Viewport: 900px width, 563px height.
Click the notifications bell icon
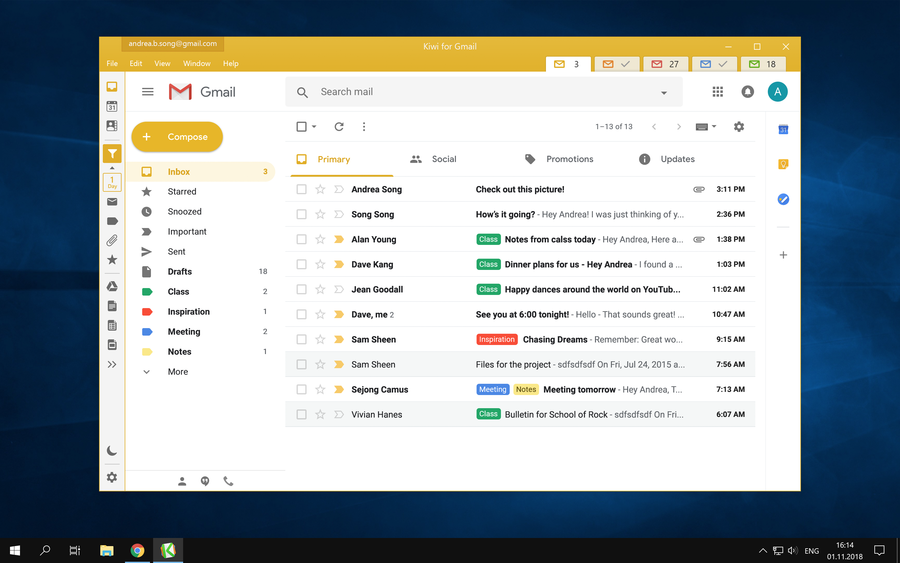point(747,92)
